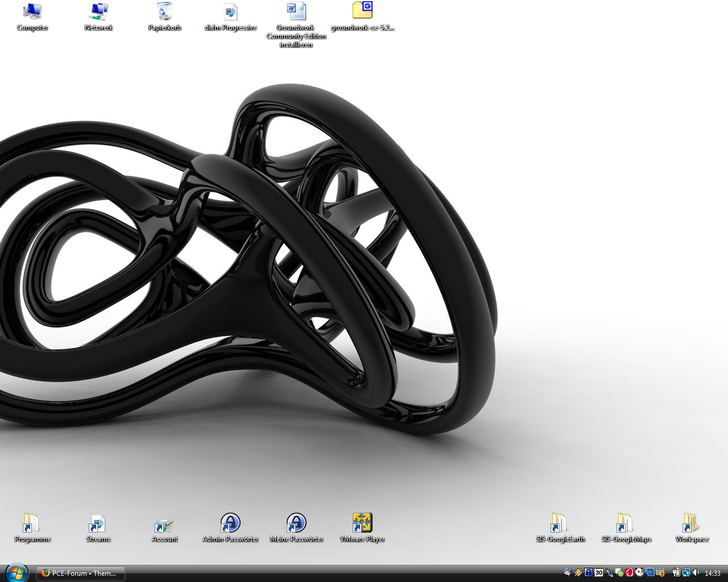
Task: Select the di.fm Progressive playlist file
Action: click(230, 11)
